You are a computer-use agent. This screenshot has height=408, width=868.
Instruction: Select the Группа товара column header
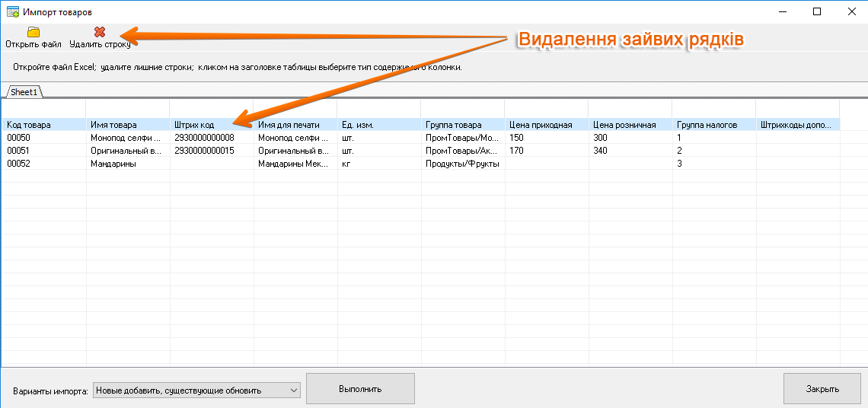click(463, 125)
